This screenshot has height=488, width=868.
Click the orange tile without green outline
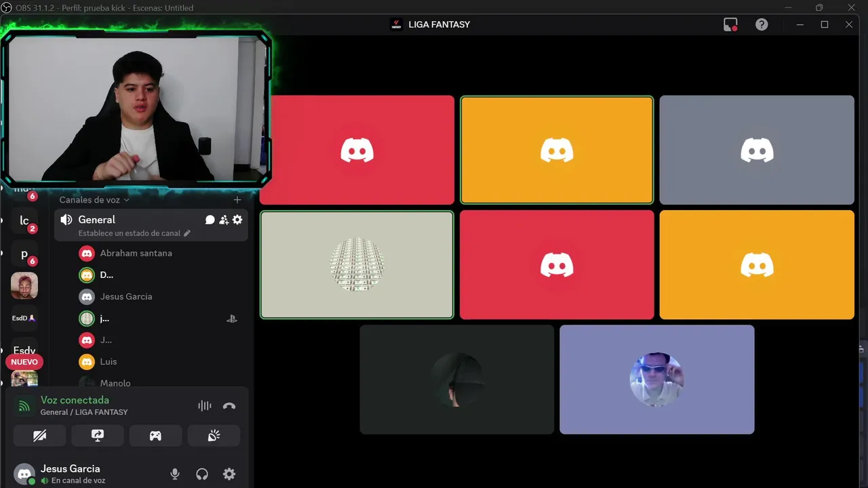point(757,264)
